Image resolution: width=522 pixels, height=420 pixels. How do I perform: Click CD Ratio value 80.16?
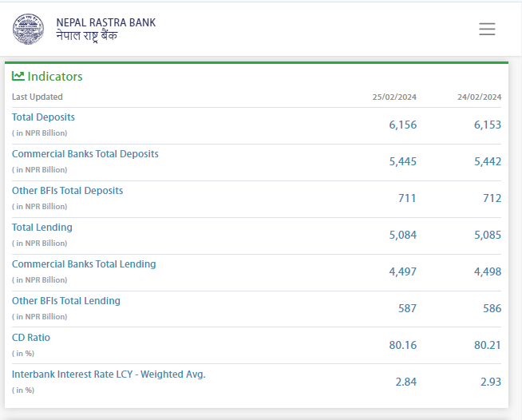(x=402, y=345)
